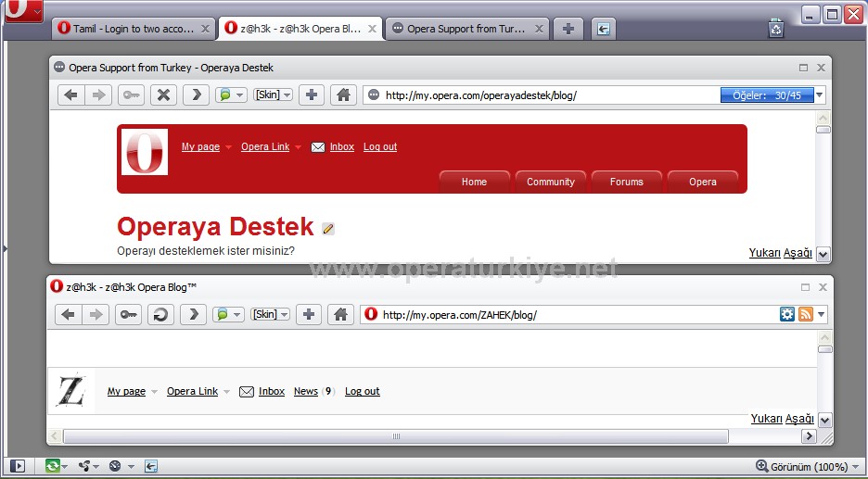
Task: Click the horizontal scrollbar in z@h3k blog window
Action: tap(395, 436)
